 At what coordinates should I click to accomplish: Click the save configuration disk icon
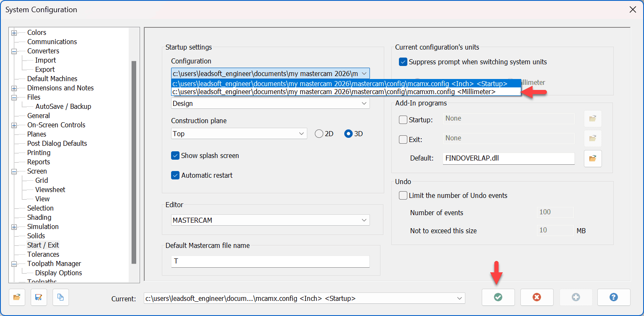coord(39,297)
